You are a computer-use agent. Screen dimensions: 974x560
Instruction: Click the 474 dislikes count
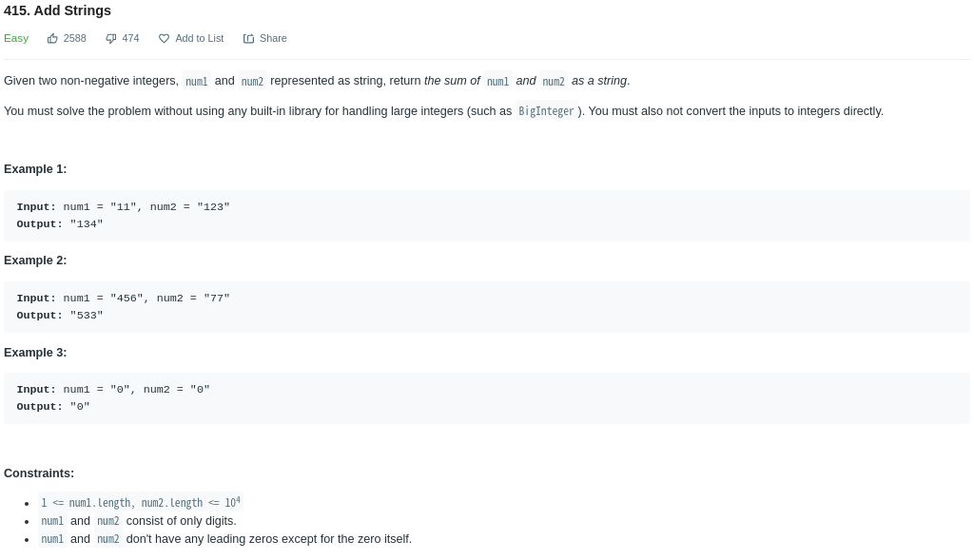130,38
